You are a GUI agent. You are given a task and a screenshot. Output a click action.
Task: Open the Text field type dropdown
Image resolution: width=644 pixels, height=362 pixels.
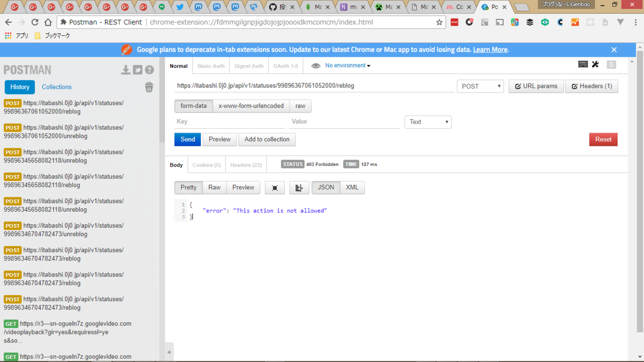(x=428, y=122)
